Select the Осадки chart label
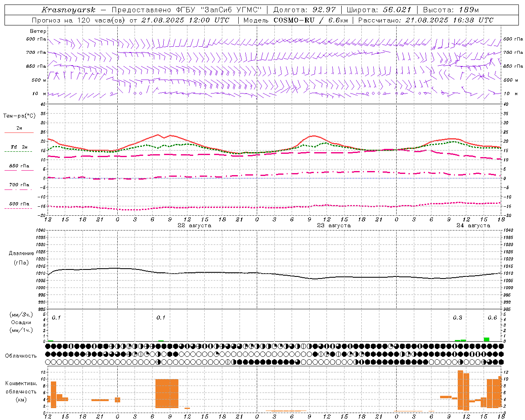The height and width of the screenshot is (420, 525). tap(21, 322)
